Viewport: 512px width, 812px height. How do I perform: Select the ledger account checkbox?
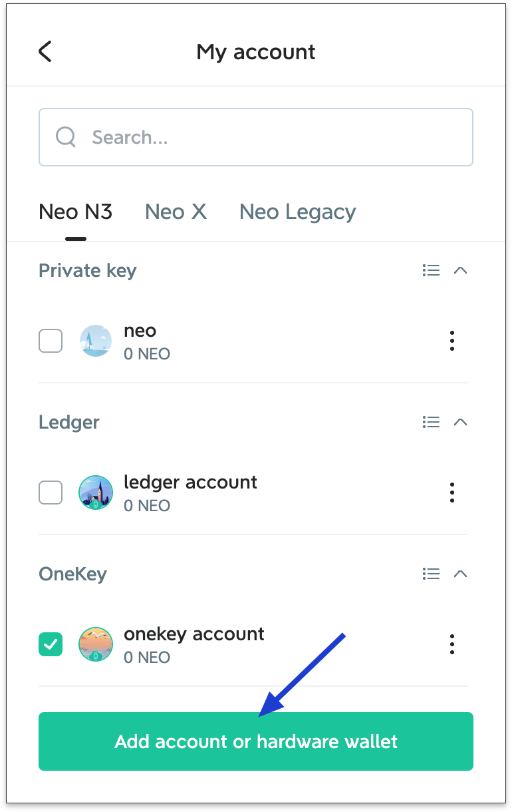click(51, 493)
